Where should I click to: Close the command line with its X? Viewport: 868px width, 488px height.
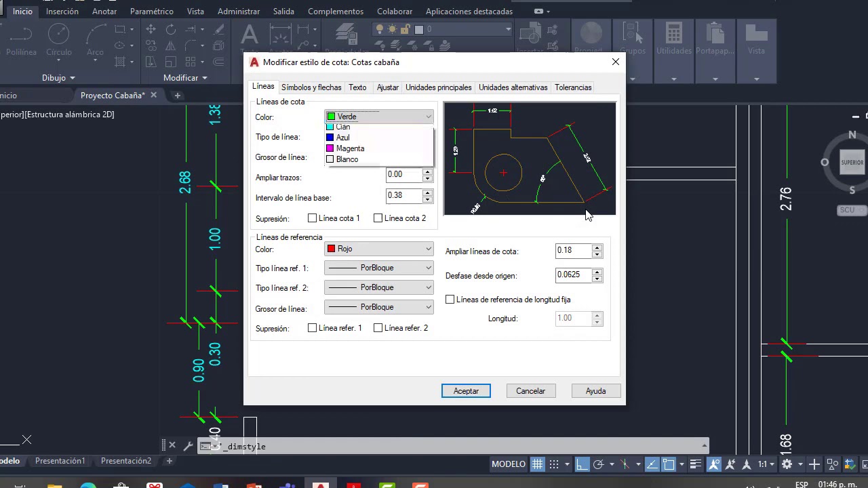click(x=172, y=445)
